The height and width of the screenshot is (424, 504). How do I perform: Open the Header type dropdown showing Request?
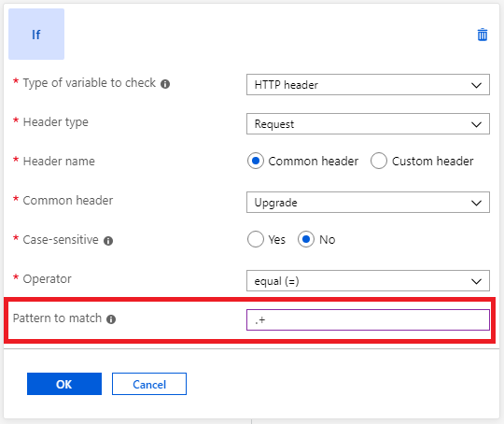click(x=368, y=124)
